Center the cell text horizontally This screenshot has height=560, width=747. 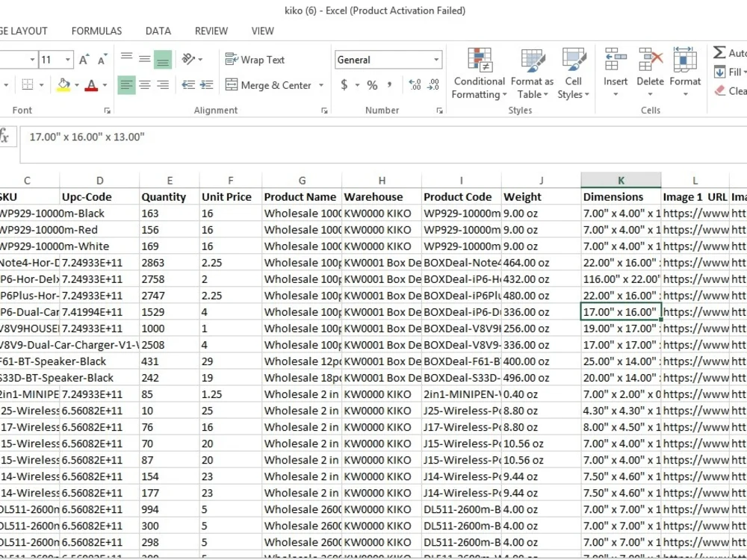point(144,85)
